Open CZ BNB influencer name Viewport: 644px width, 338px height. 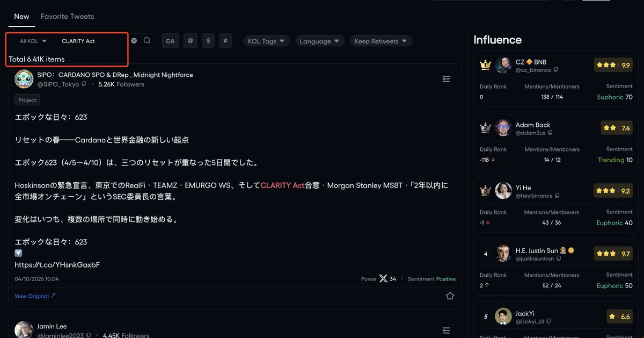(x=531, y=62)
